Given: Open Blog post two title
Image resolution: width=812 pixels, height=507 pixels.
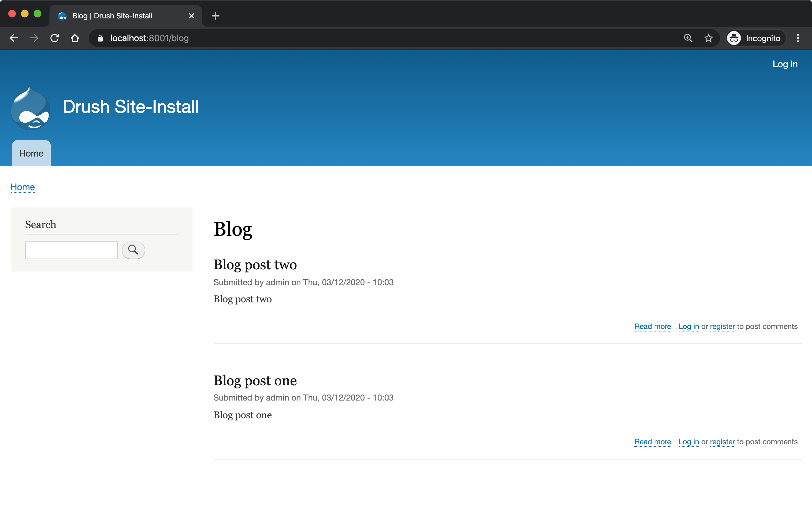Looking at the screenshot, I should click(x=255, y=265).
